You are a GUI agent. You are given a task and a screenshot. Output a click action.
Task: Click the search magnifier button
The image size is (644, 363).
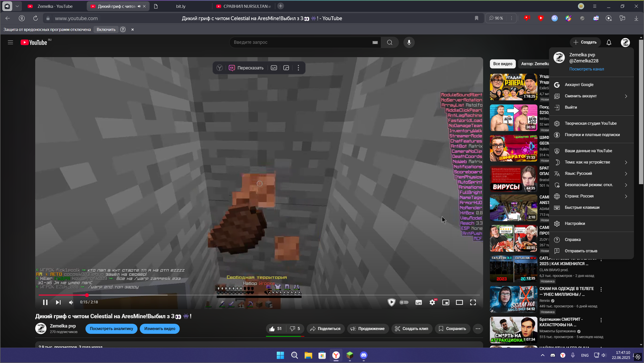click(x=390, y=43)
